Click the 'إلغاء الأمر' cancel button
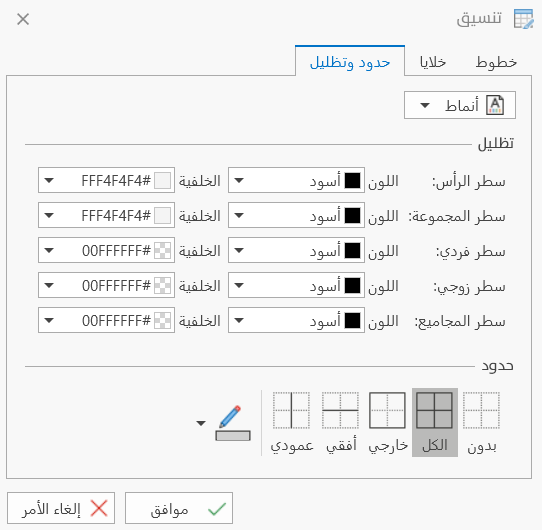 (61, 508)
